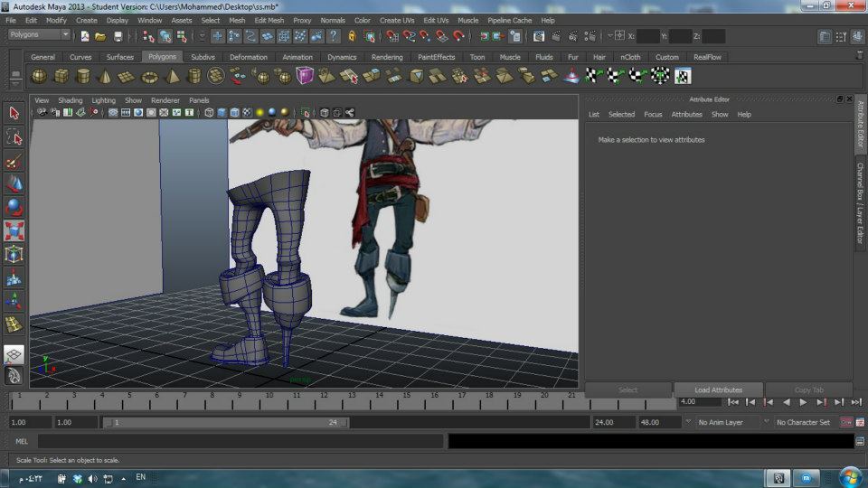Screen dimensions: 868x488
Task: Click the red magnet Make Live icon
Action: click(x=458, y=36)
